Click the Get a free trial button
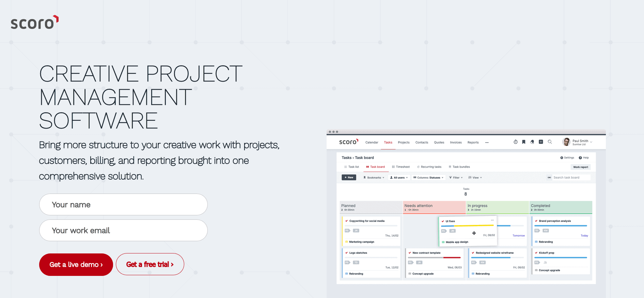 [150, 264]
